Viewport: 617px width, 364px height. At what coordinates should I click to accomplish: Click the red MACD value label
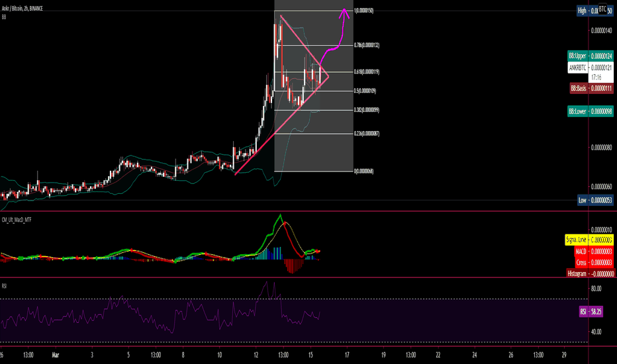(593, 251)
